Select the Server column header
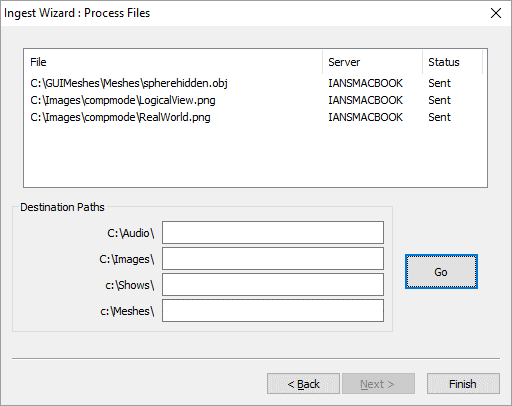The height and width of the screenshot is (406, 512). point(373,62)
